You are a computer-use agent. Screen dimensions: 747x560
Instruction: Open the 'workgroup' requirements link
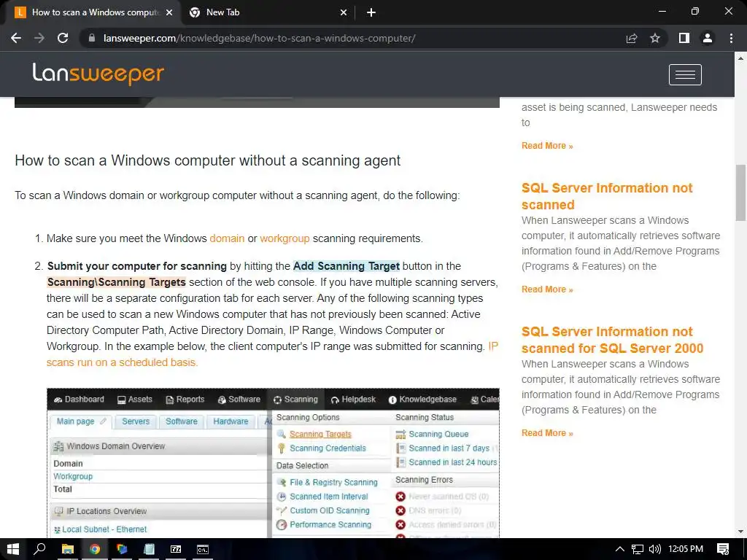(285, 238)
